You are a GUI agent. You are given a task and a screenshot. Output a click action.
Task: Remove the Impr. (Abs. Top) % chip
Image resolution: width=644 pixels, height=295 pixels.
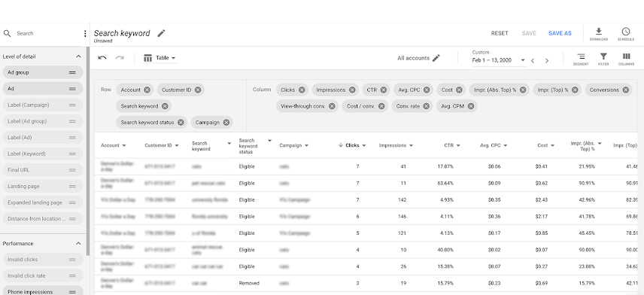(523, 90)
